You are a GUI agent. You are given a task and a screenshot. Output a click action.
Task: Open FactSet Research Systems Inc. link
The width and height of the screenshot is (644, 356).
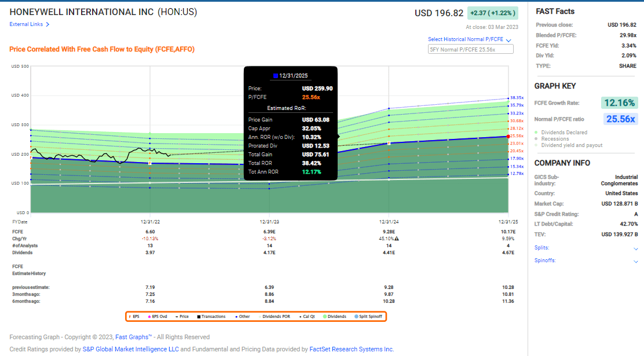click(x=352, y=350)
